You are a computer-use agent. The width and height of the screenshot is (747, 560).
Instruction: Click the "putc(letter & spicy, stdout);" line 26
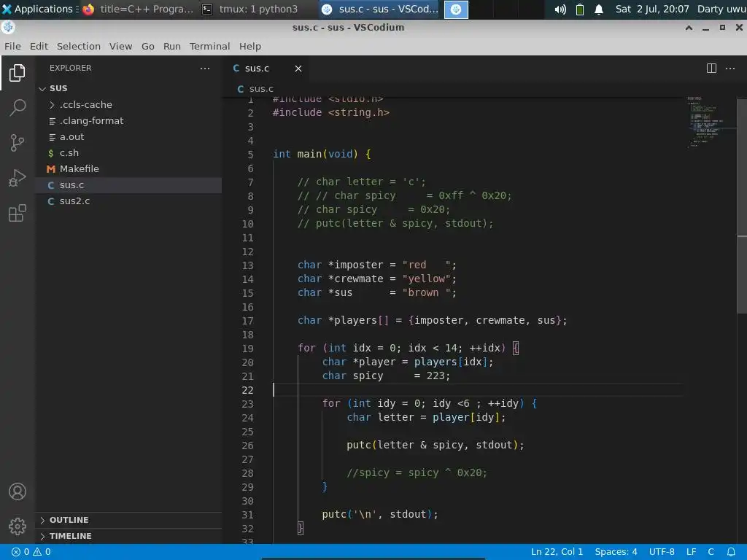pos(435,446)
